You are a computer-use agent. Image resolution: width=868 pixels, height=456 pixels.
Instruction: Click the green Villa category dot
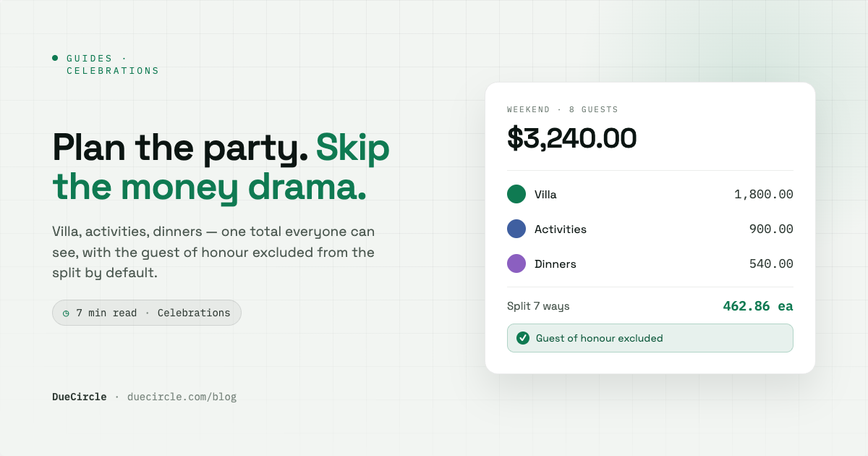pos(516,194)
